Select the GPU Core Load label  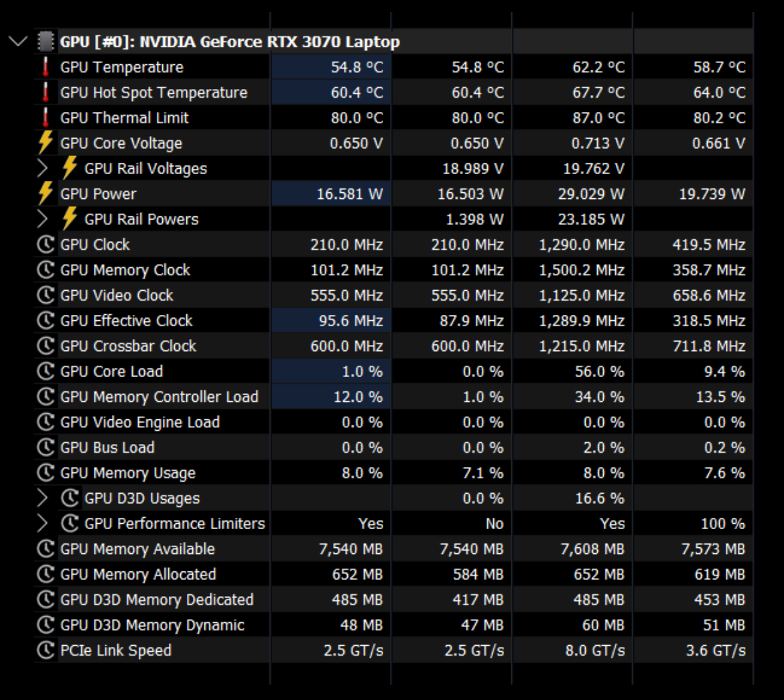tap(111, 372)
